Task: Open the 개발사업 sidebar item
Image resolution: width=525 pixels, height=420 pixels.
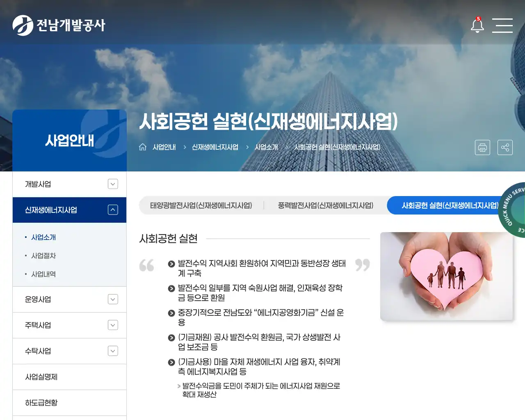Action: pyautogui.click(x=69, y=184)
